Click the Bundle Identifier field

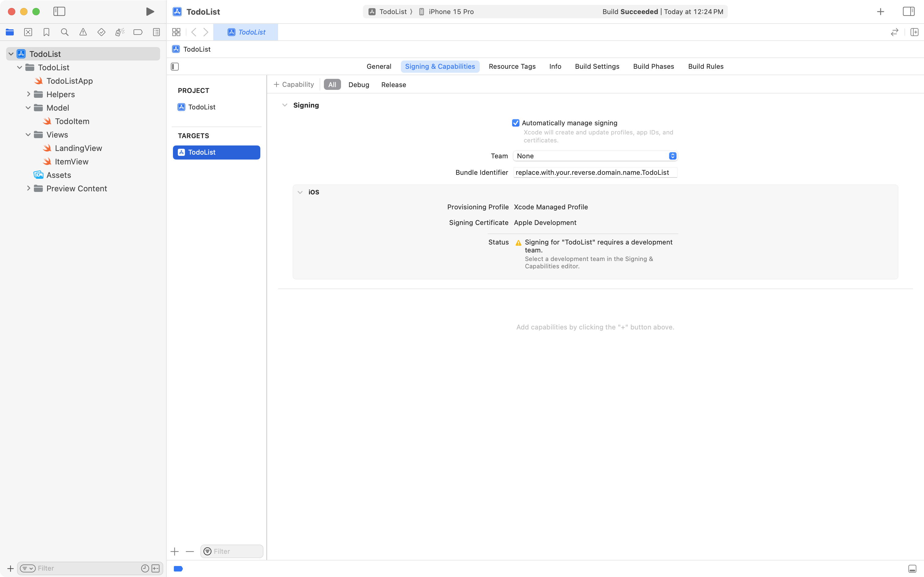595,172
